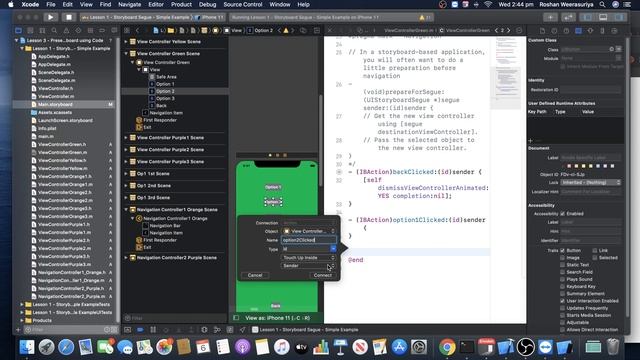Open the Touch Up Inside event dropdown

pos(309,258)
